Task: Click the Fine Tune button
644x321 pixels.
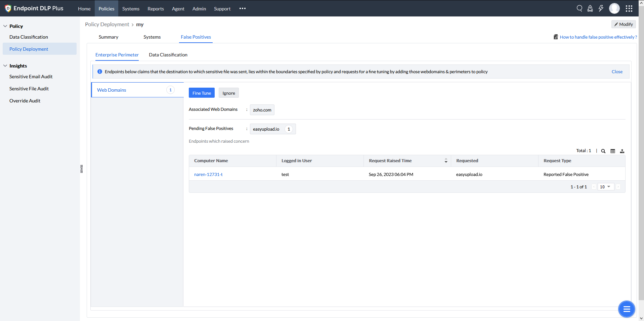Action: click(x=202, y=93)
